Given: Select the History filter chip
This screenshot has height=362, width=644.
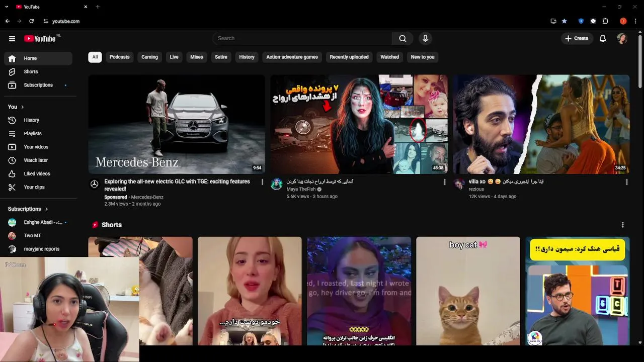Looking at the screenshot, I should click(247, 57).
